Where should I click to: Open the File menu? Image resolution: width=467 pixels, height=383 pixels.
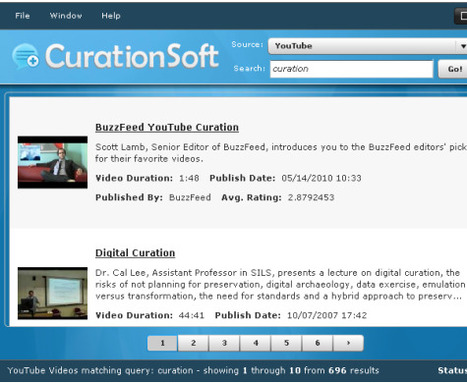[x=22, y=16]
